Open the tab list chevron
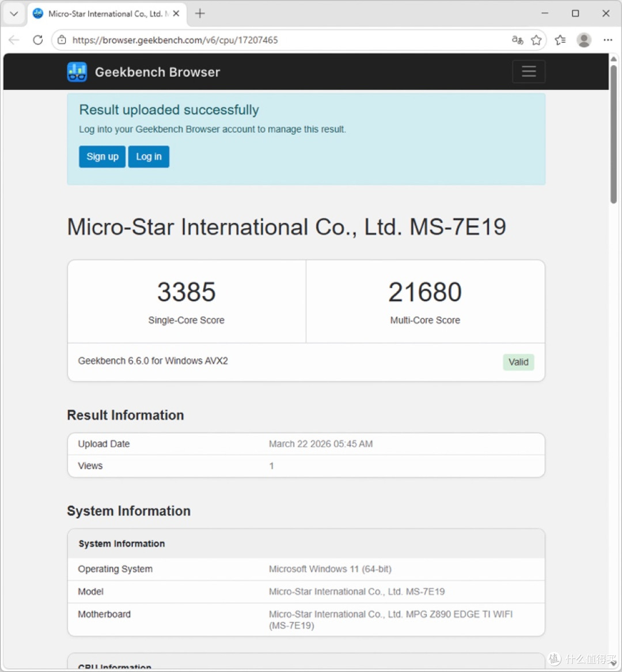 [14, 14]
